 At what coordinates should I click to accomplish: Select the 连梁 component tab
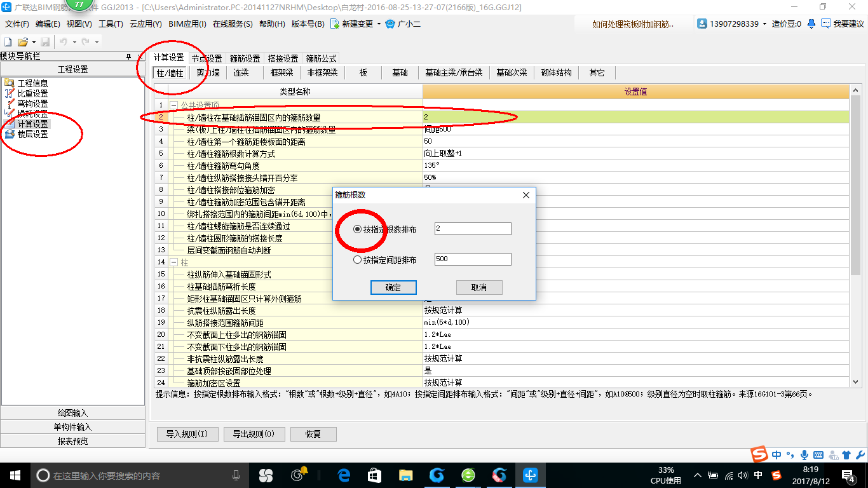coord(241,72)
